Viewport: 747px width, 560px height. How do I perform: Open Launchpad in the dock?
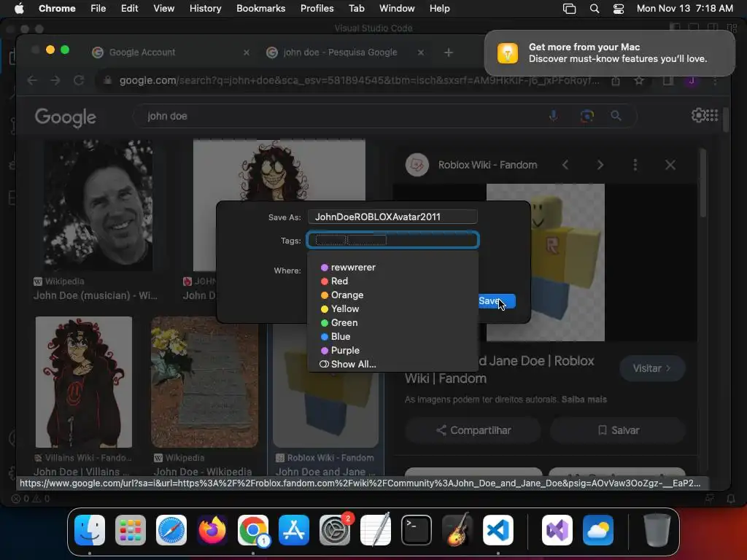131,530
